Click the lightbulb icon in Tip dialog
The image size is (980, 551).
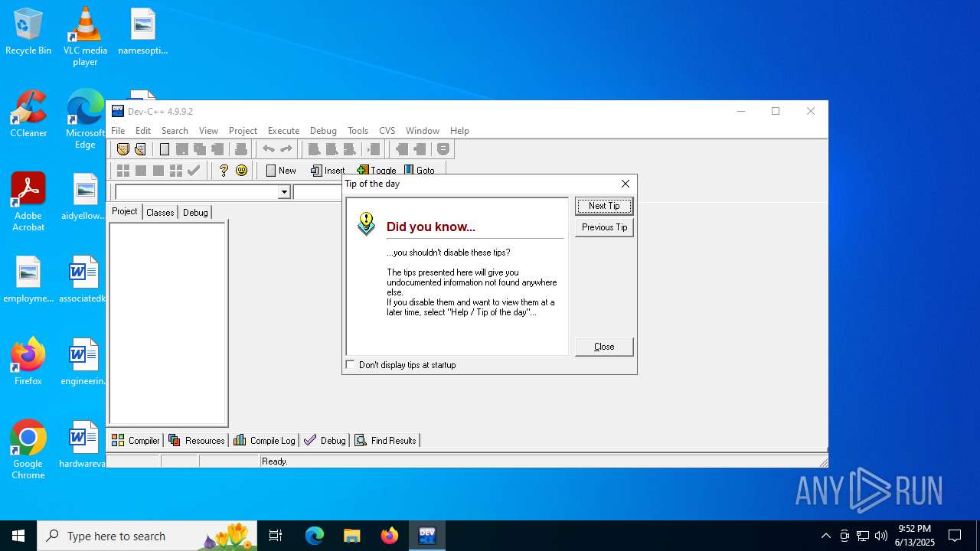[x=366, y=223]
